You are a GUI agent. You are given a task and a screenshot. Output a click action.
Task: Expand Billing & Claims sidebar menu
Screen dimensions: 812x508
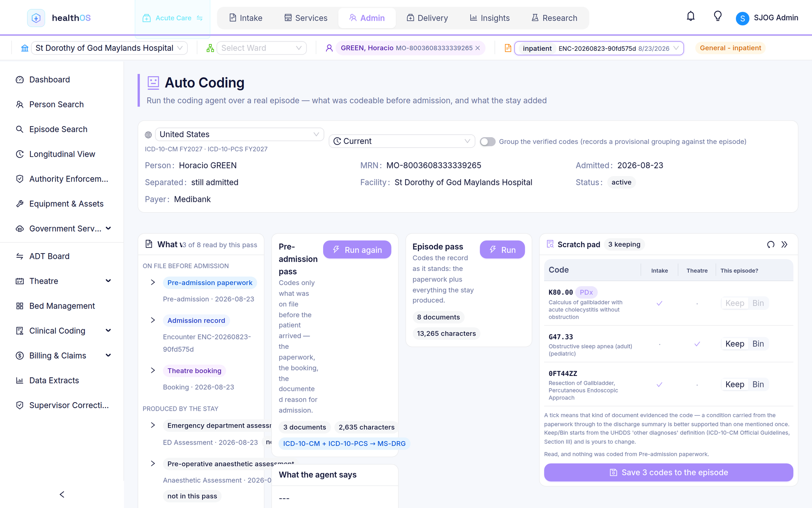(x=108, y=356)
